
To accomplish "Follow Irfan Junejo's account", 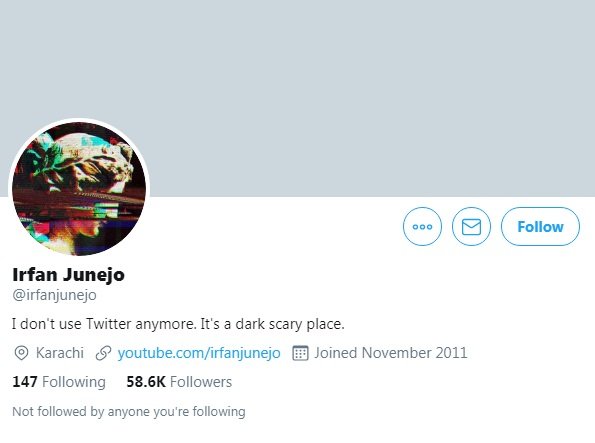I will (540, 226).
